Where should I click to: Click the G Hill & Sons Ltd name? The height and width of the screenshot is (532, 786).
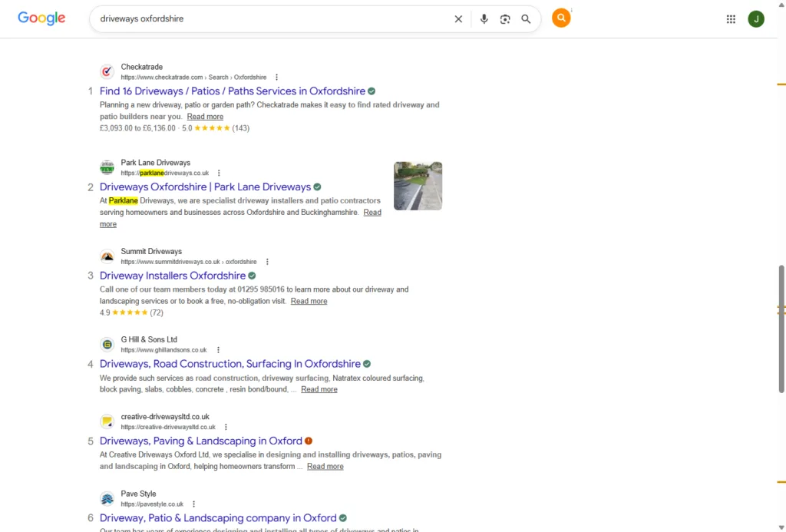point(149,340)
